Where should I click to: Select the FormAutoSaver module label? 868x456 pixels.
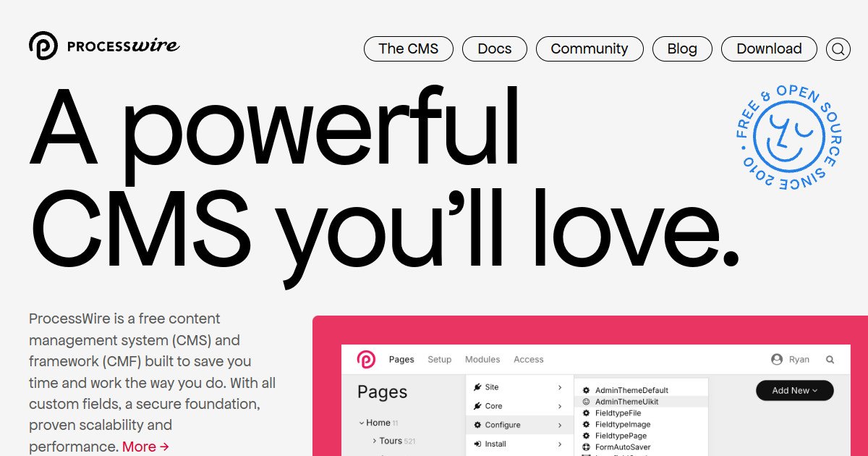tap(623, 447)
